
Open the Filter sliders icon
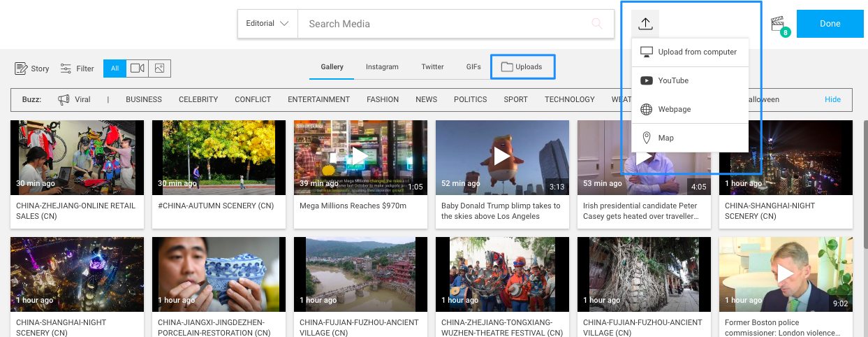(x=66, y=69)
